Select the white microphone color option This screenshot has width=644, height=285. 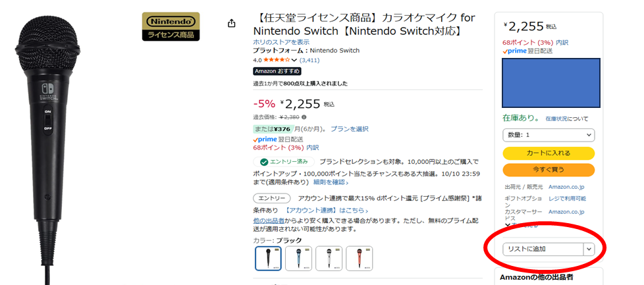point(329,259)
